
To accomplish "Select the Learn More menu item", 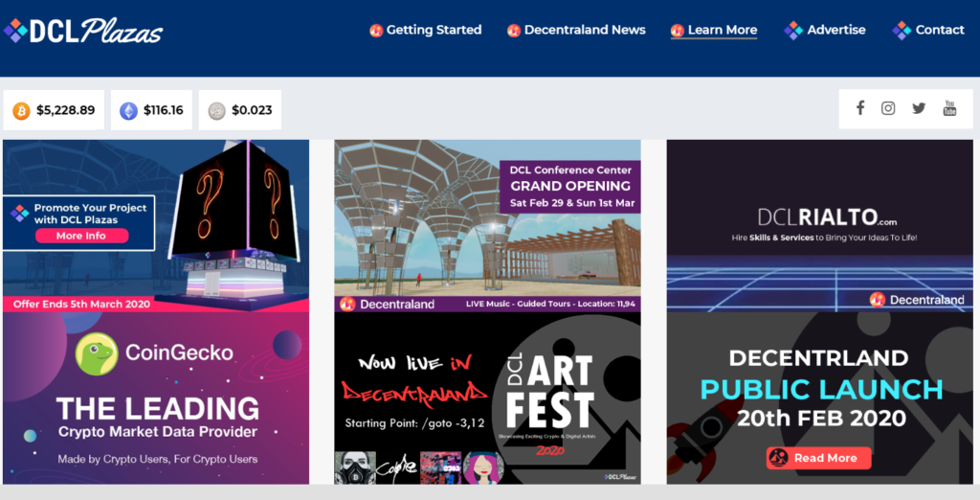I will point(714,30).
